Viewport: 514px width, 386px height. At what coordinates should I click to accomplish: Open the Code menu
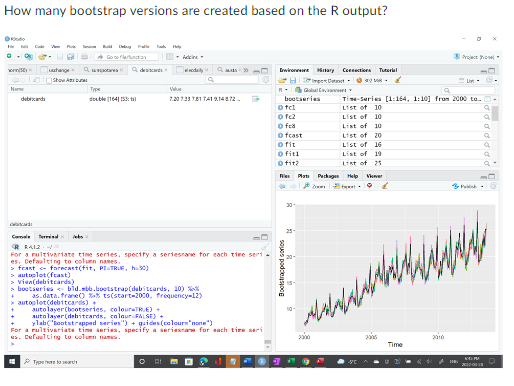tap(39, 46)
